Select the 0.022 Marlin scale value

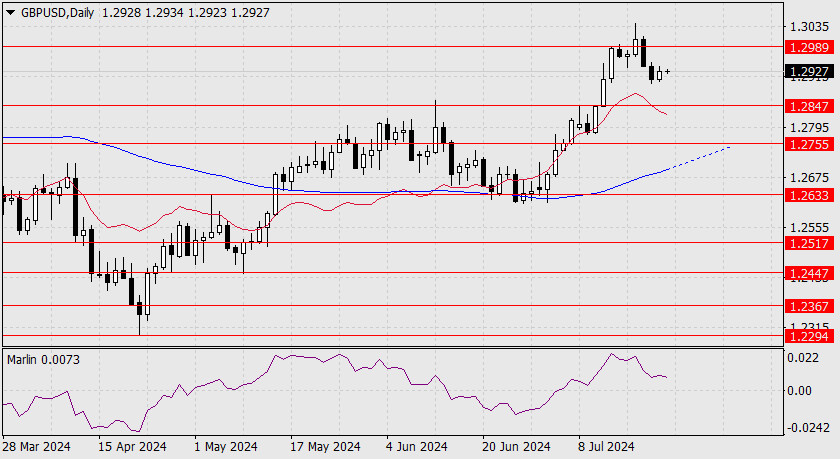(802, 358)
